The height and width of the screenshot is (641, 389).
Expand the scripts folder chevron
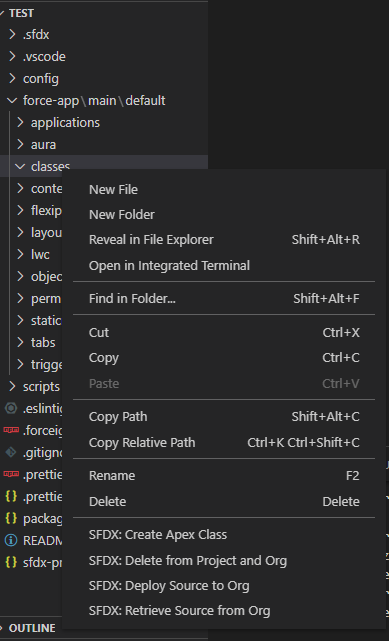click(x=12, y=386)
